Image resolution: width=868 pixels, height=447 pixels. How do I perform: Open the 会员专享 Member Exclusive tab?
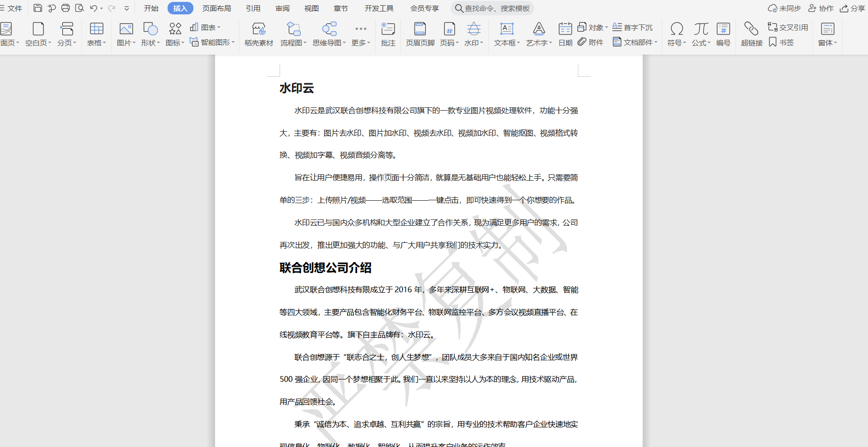pos(425,8)
